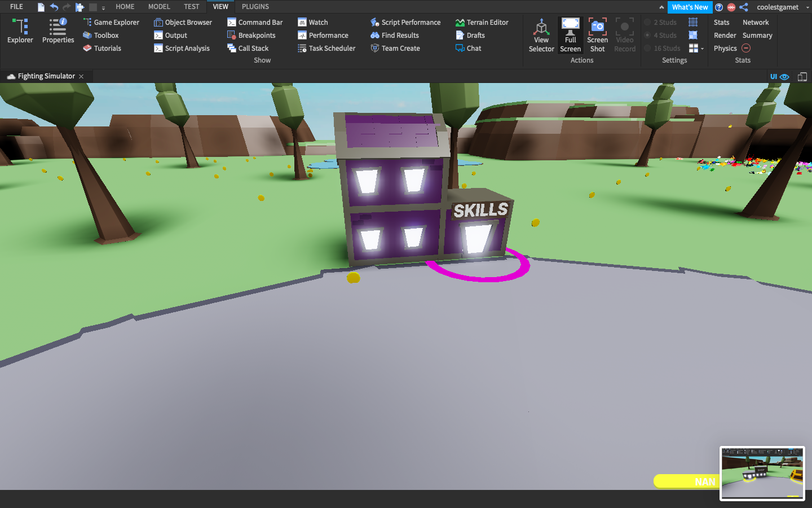Switch to the TEST tab

coord(191,7)
